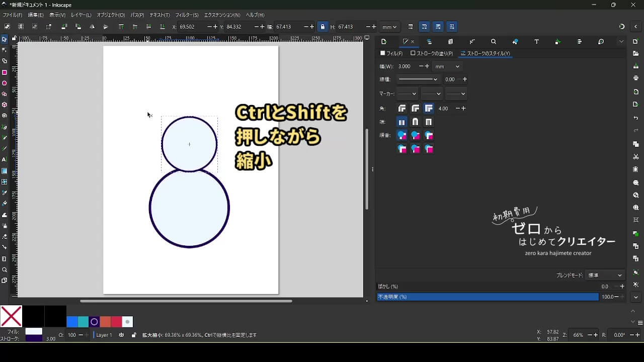The height and width of the screenshot is (362, 644).
Task: Expand the blend mode (ブレンドモード) dropdown
Action: (605, 275)
